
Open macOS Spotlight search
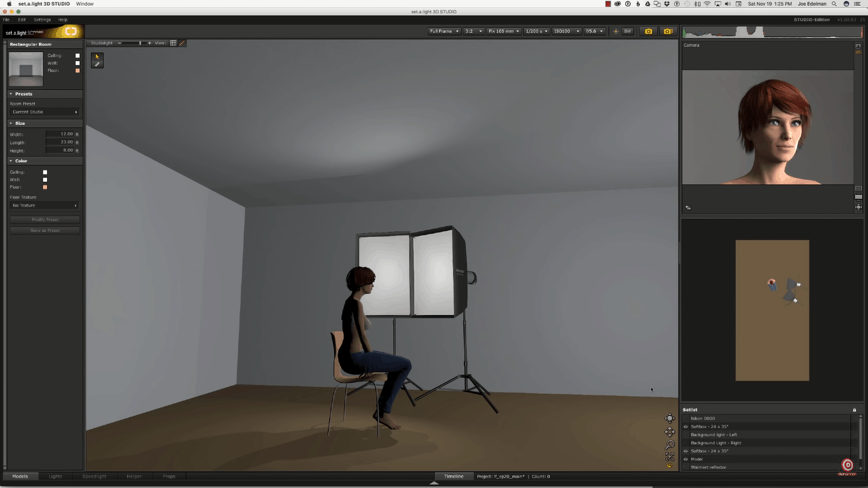tap(834, 4)
